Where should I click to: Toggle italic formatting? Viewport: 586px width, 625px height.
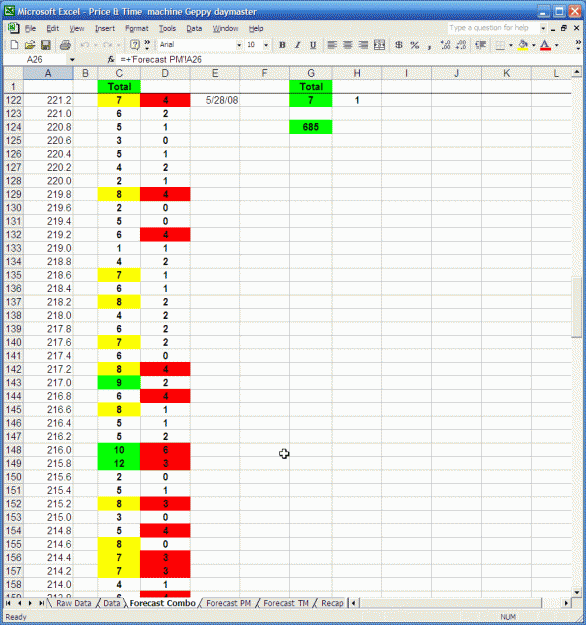tap(297, 45)
